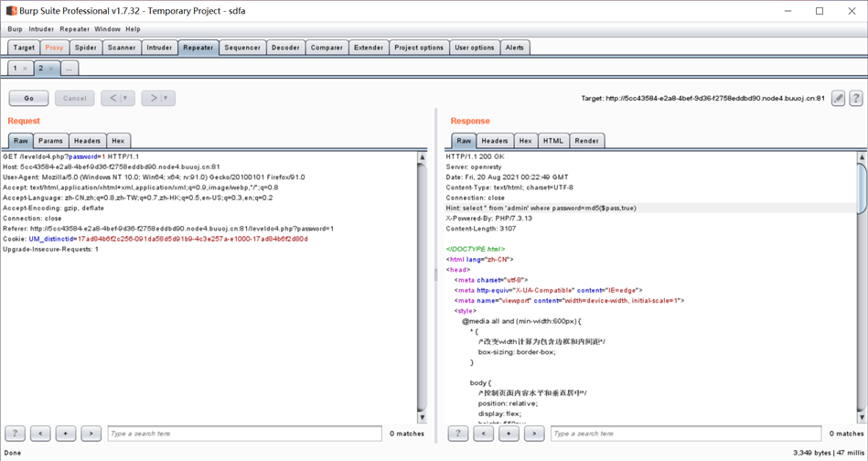Show response HTML view

coord(553,141)
